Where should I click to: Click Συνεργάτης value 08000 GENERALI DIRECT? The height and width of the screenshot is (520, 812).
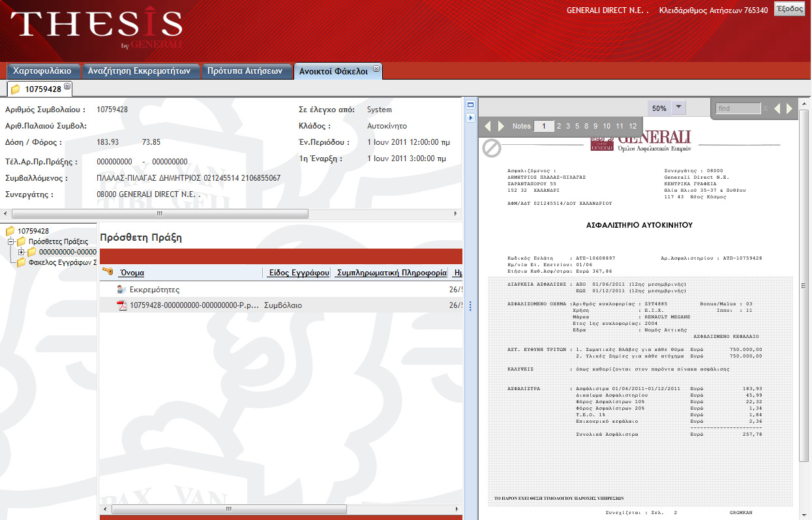[148, 194]
